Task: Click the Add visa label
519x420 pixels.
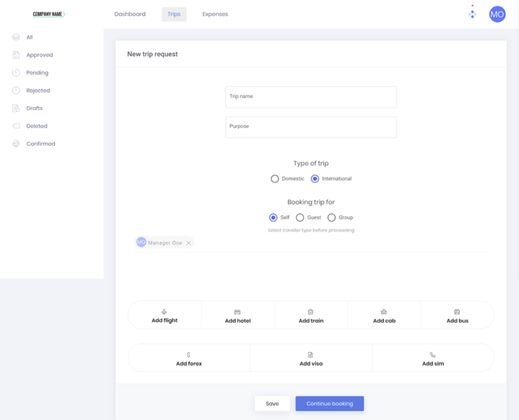Action: [311, 364]
